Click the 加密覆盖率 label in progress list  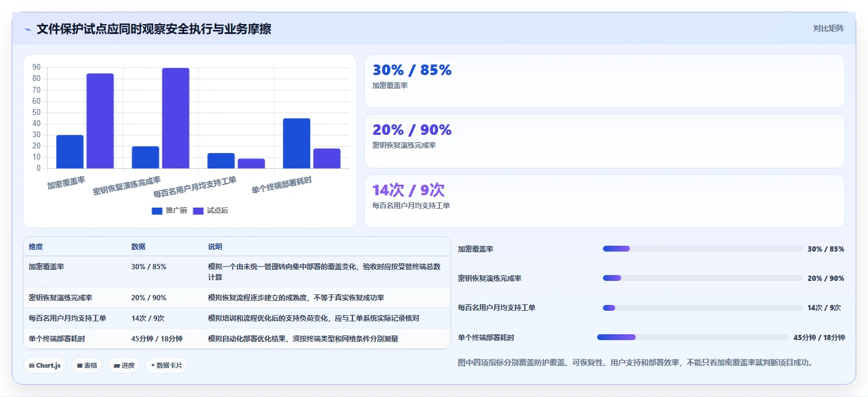pyautogui.click(x=476, y=249)
